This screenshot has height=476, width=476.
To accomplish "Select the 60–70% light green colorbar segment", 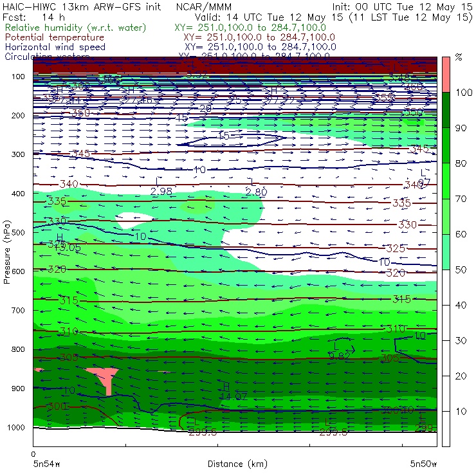I will [446, 216].
